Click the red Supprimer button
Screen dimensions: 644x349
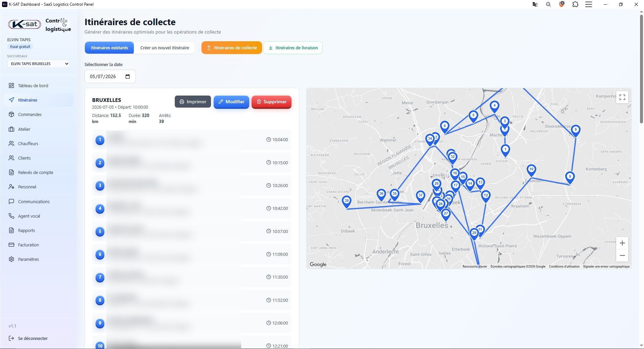pos(271,102)
